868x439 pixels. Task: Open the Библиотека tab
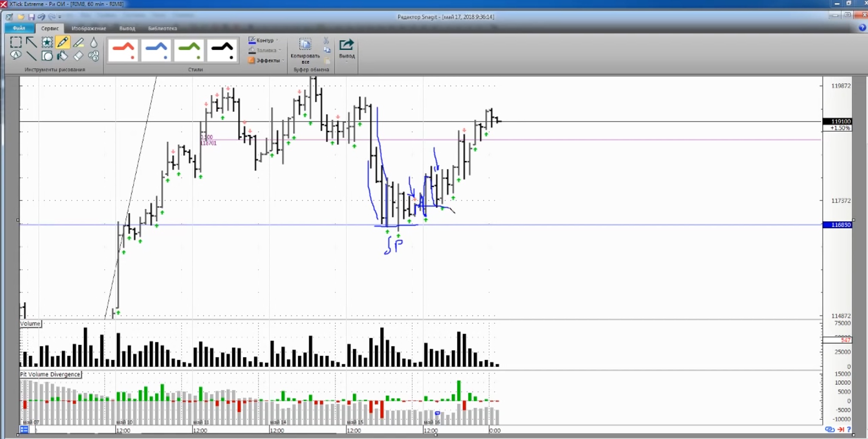pos(162,28)
